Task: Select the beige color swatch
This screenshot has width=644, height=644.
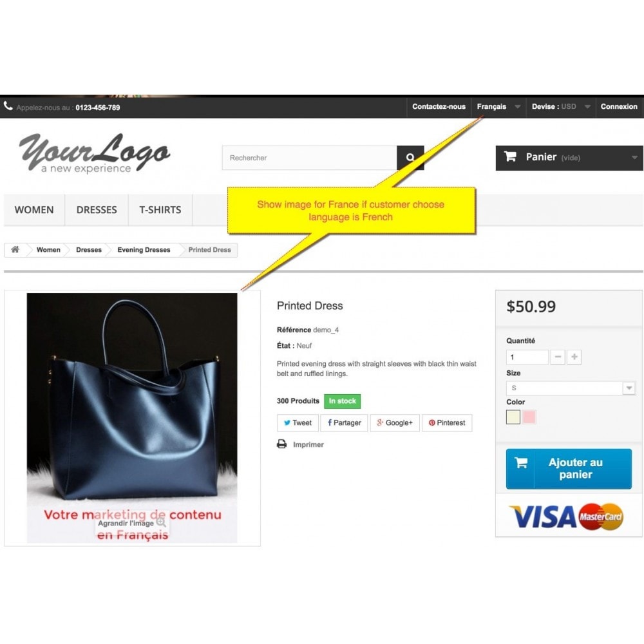Action: click(513, 417)
